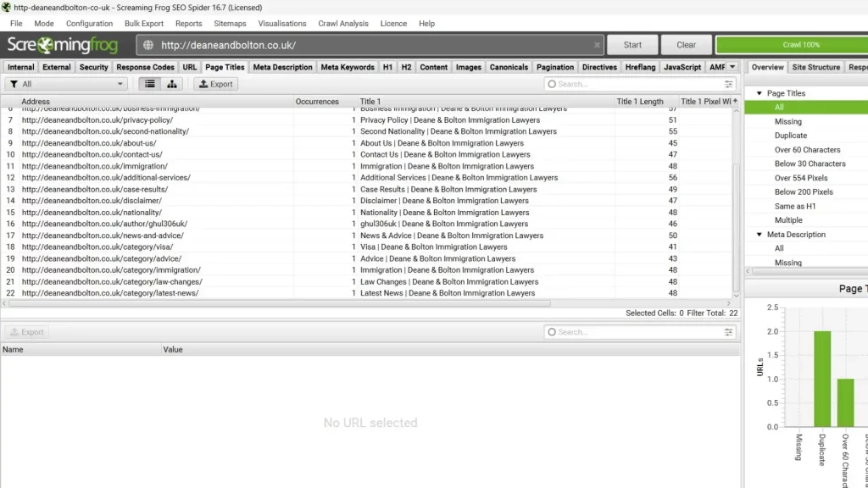The height and width of the screenshot is (488, 868).
Task: Click the URL address input field
Action: 371,45
